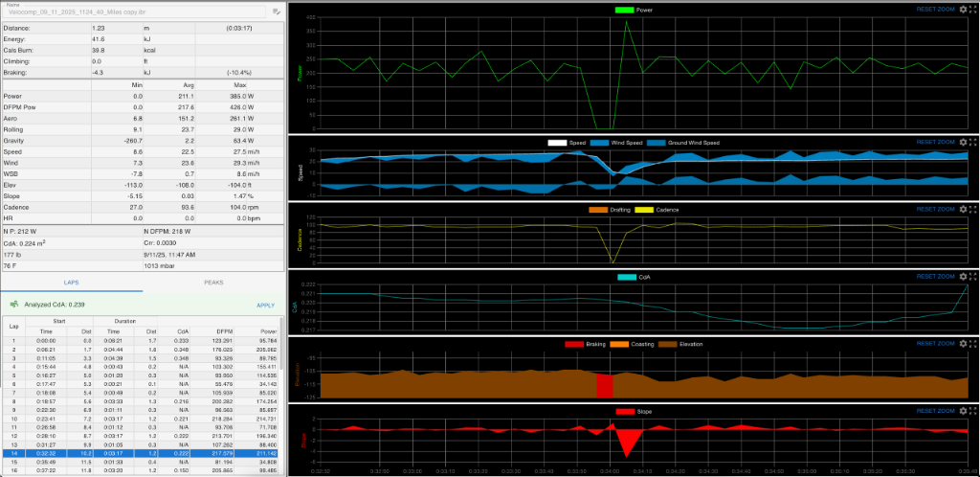
Task: Click APPLY for Analyzed CdA
Action: pyautogui.click(x=266, y=306)
